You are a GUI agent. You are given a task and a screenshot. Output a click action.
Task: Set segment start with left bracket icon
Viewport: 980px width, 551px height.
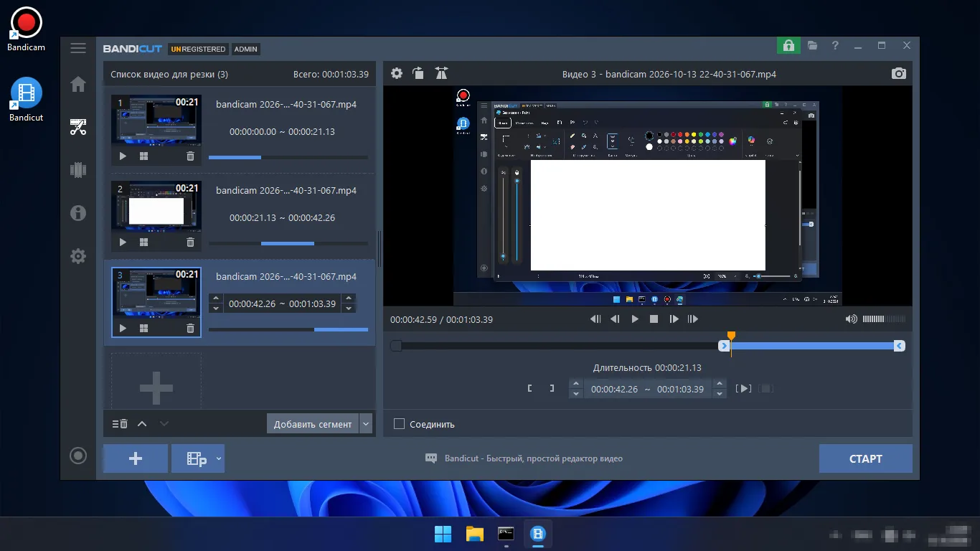tap(529, 388)
